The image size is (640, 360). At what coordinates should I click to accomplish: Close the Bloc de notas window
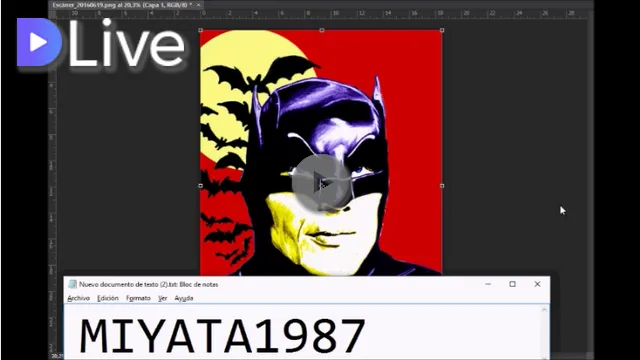coord(537,284)
